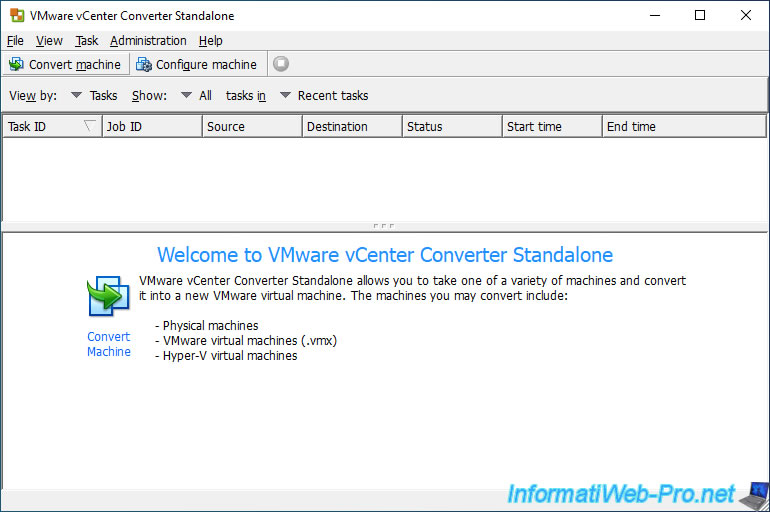Screen dimensions: 770x512
Task: Click the Welcome to VMware vCenter Converter heading
Action: [x=385, y=255]
